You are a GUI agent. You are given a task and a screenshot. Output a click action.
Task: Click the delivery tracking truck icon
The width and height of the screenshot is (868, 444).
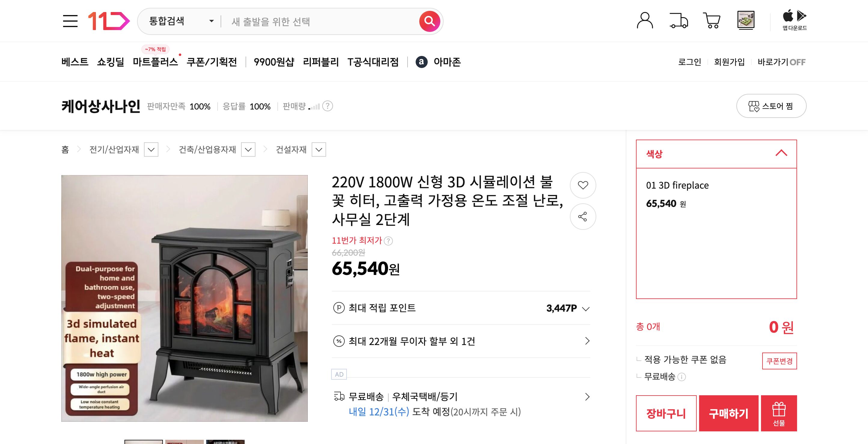point(678,21)
